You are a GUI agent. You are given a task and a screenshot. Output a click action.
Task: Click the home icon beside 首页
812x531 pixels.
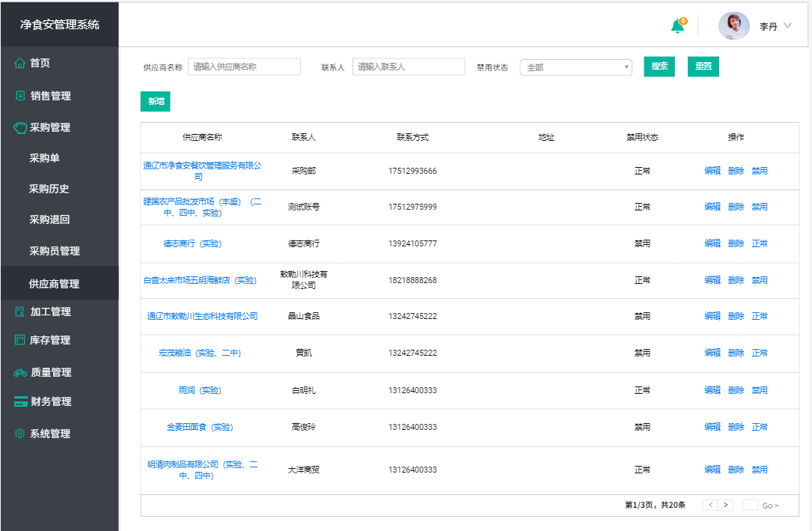point(19,63)
